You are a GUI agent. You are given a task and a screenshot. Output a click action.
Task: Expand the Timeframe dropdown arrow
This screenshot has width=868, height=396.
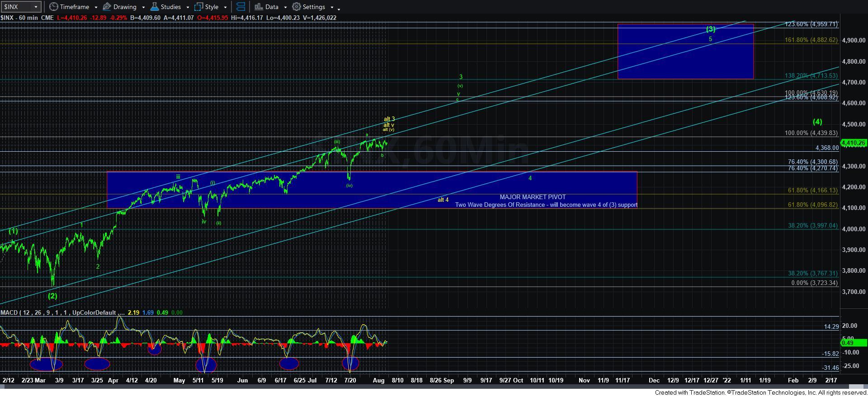[x=96, y=7]
